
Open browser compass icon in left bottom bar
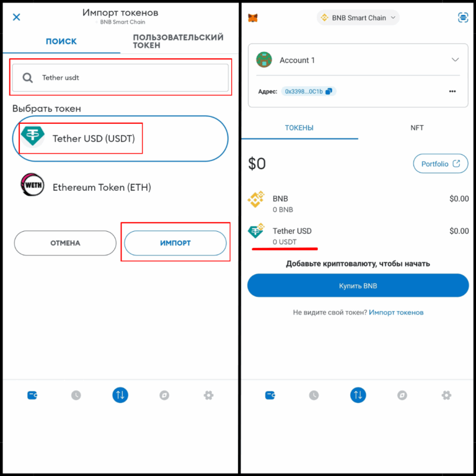(x=164, y=395)
